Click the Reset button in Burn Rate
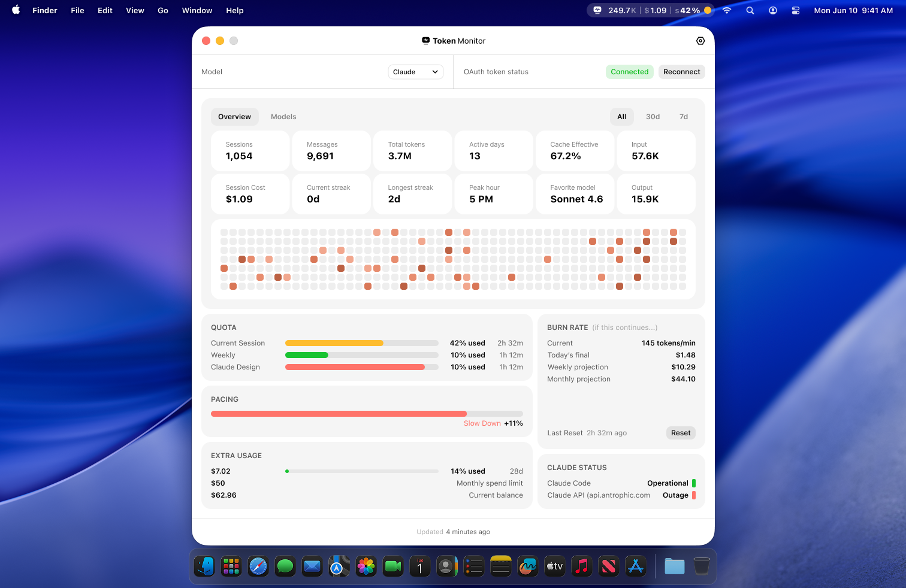 681,433
